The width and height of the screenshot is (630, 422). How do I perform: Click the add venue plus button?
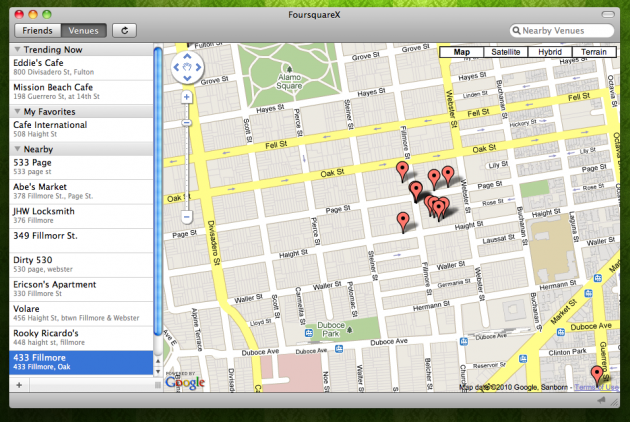point(19,385)
